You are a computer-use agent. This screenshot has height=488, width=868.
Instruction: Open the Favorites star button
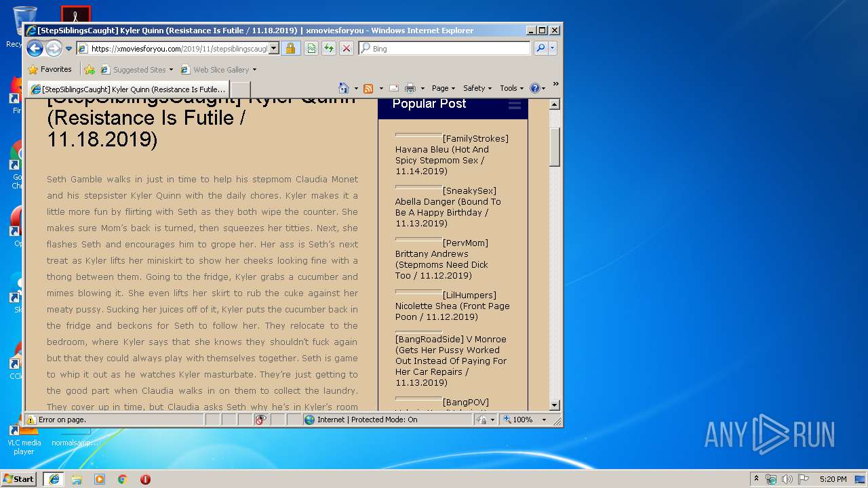coord(50,69)
